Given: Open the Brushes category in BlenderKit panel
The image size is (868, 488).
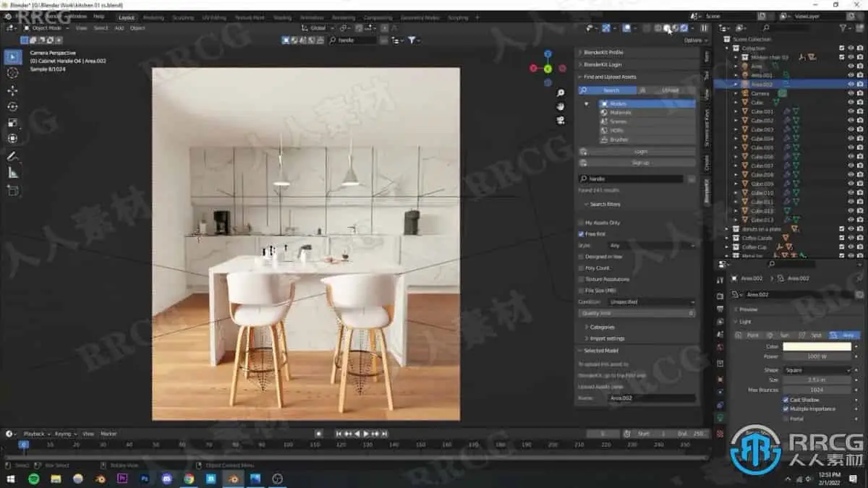Looking at the screenshot, I should (620, 139).
